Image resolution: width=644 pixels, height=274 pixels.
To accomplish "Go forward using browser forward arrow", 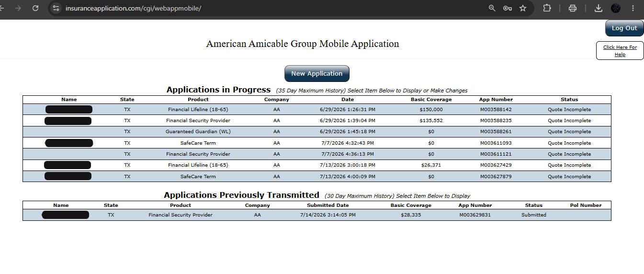I will pos(18,8).
